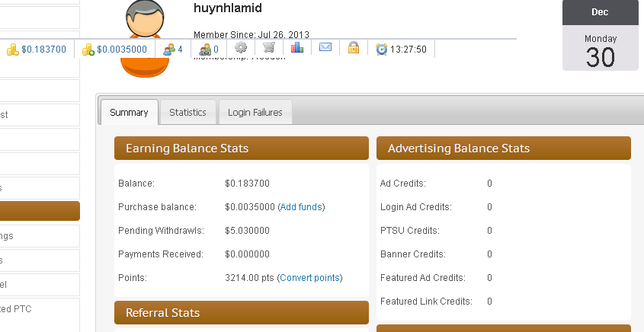Click the $0.0035000 purchase balance in toolbar
The image size is (644, 332).
point(122,49)
